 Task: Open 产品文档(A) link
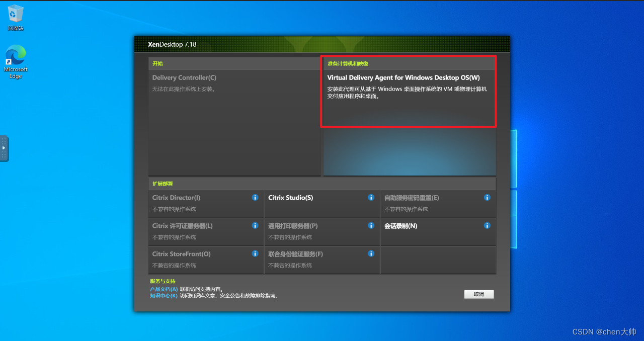click(x=164, y=289)
